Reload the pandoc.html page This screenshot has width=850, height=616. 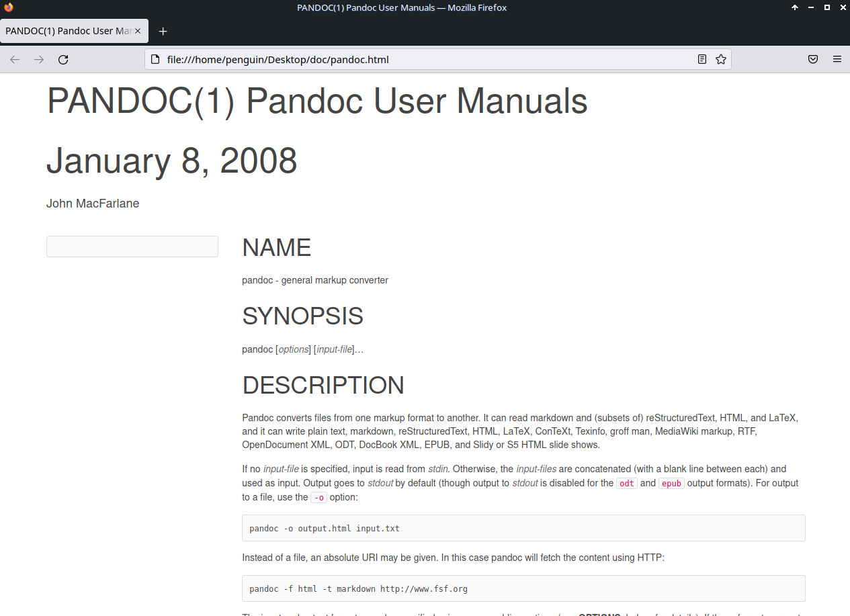tap(62, 59)
